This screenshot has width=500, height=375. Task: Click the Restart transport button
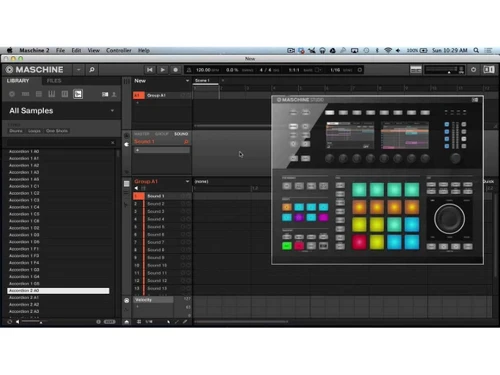point(150,70)
